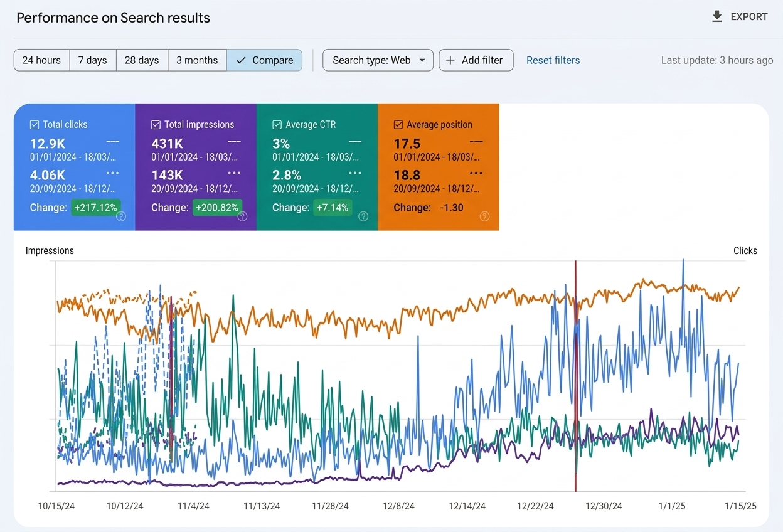Click the red vertical marker near 11/4/24
Viewport: 783px width, 532px height.
coord(171,380)
